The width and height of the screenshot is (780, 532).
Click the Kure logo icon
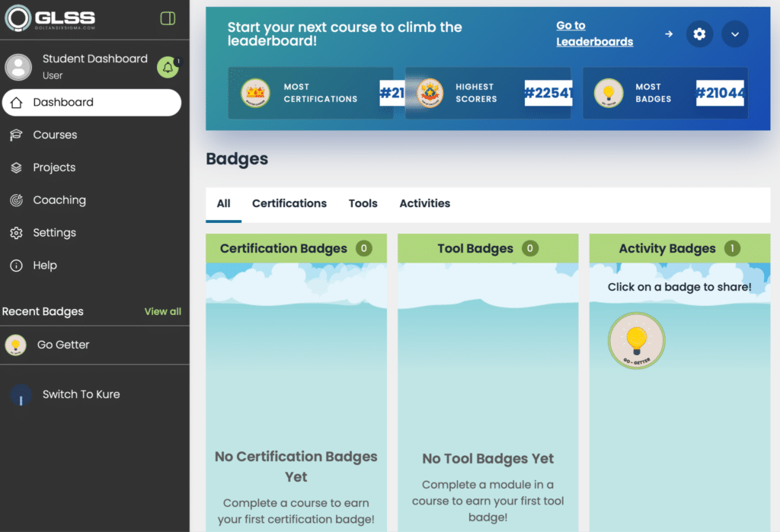point(21,395)
